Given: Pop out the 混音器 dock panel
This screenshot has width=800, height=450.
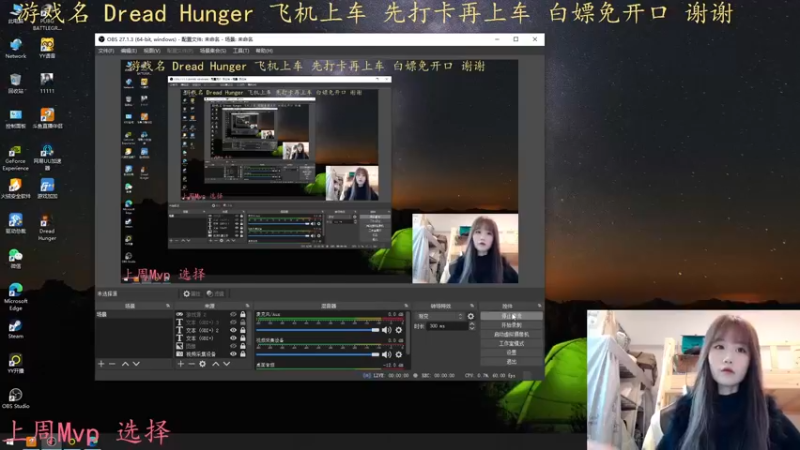Looking at the screenshot, I should [406, 306].
